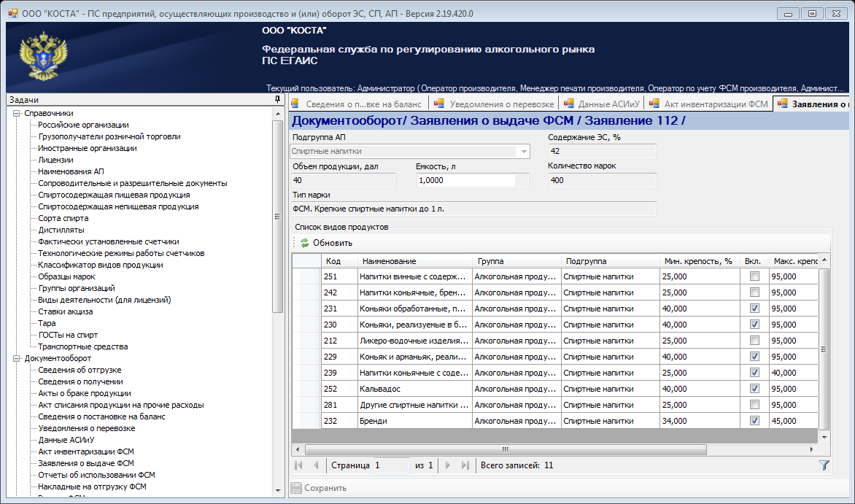
Task: Uncheck Вкл. checkbox for code 229
Action: pyautogui.click(x=754, y=357)
